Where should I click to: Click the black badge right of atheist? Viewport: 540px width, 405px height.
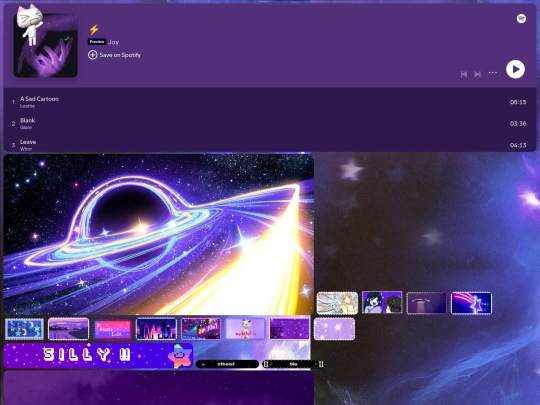293,364
